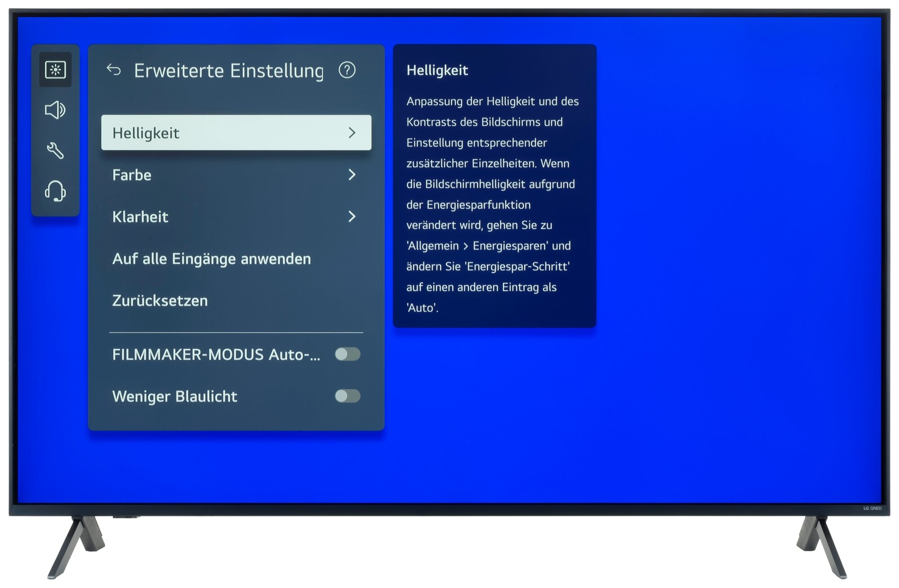The height and width of the screenshot is (588, 899).
Task: Click the Weniger Blaulicht label text
Action: 174,396
